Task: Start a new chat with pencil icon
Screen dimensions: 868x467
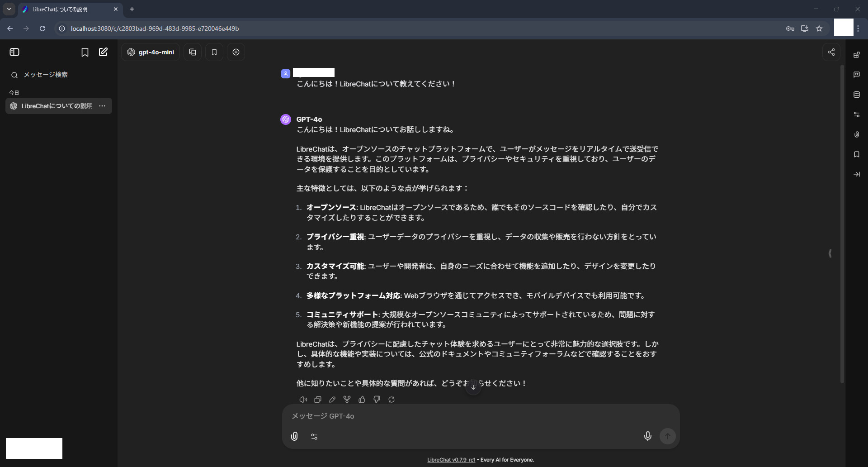Action: point(103,52)
